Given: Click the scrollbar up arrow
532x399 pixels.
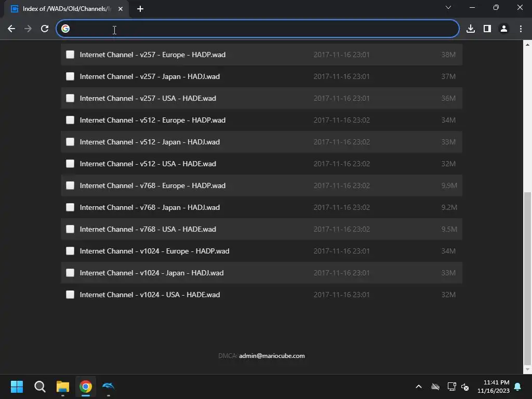Looking at the screenshot, I should (x=527, y=45).
